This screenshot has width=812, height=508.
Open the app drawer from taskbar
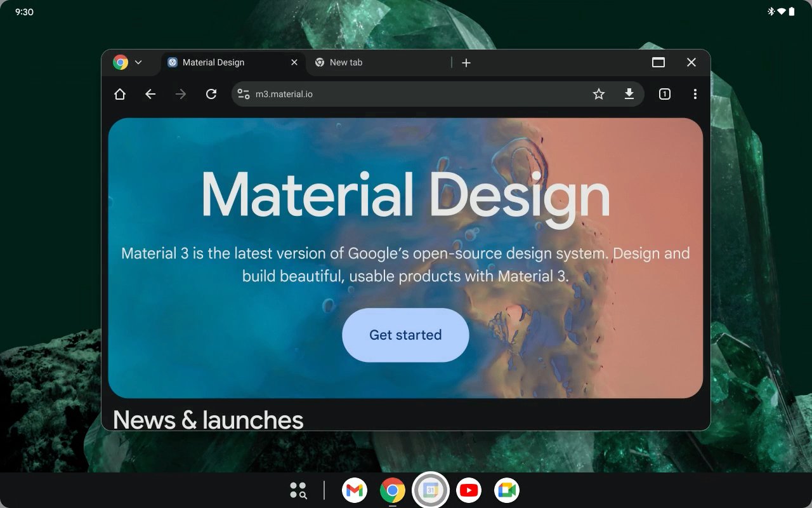298,490
